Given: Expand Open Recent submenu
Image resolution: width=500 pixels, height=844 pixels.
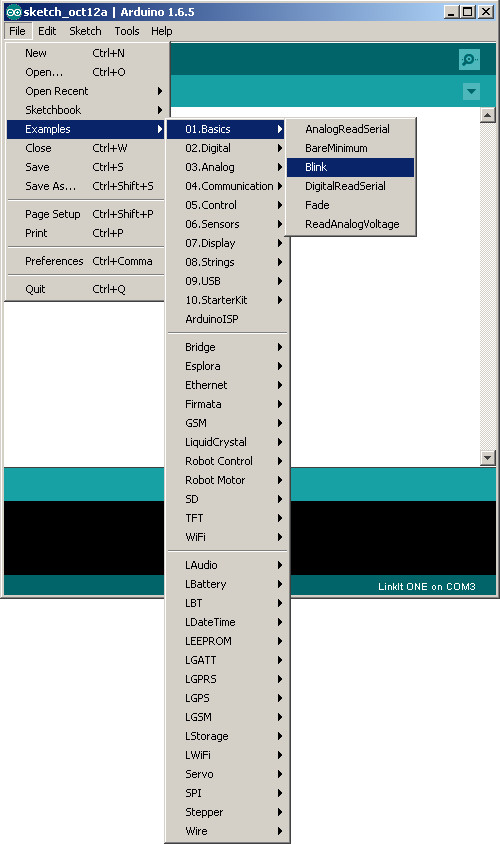Looking at the screenshot, I should tap(85, 91).
